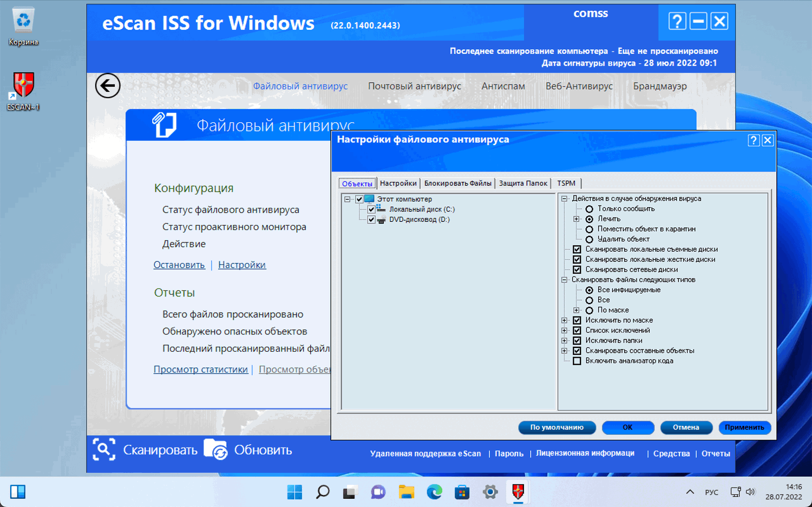Click the Применить button
This screenshot has width=812, height=507.
click(x=745, y=427)
